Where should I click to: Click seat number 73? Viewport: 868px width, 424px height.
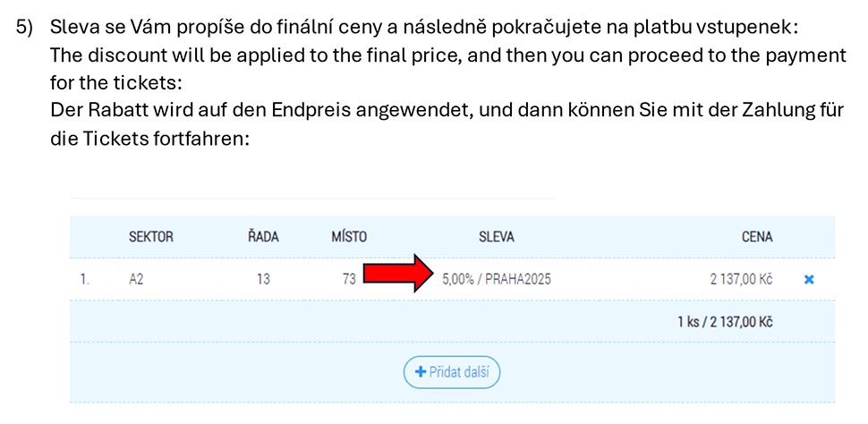349,279
